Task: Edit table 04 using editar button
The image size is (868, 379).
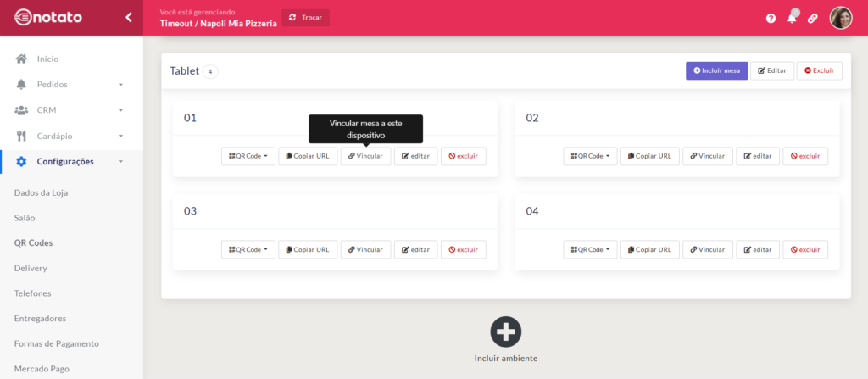Action: [757, 249]
